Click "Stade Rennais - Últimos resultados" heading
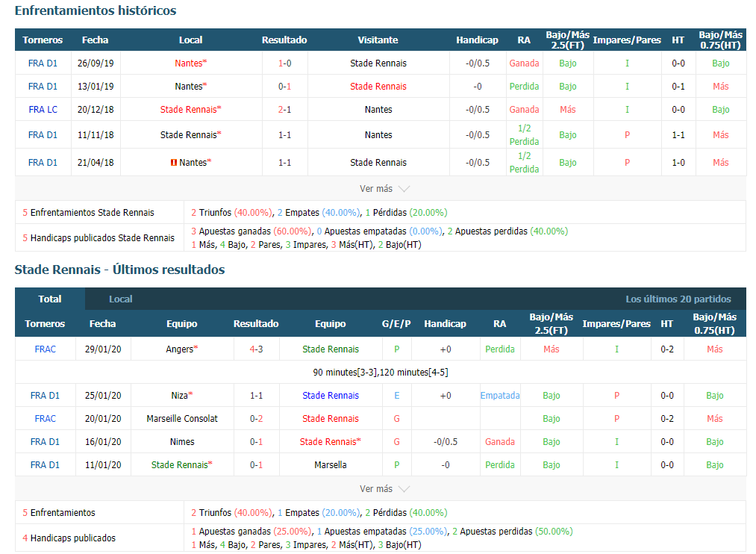756x554 pixels. [119, 270]
